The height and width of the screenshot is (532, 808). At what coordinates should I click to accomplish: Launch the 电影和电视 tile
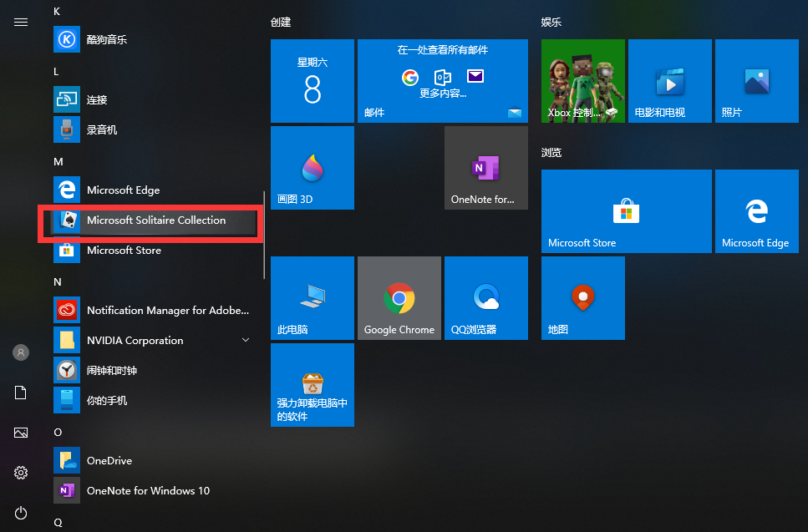click(669, 81)
